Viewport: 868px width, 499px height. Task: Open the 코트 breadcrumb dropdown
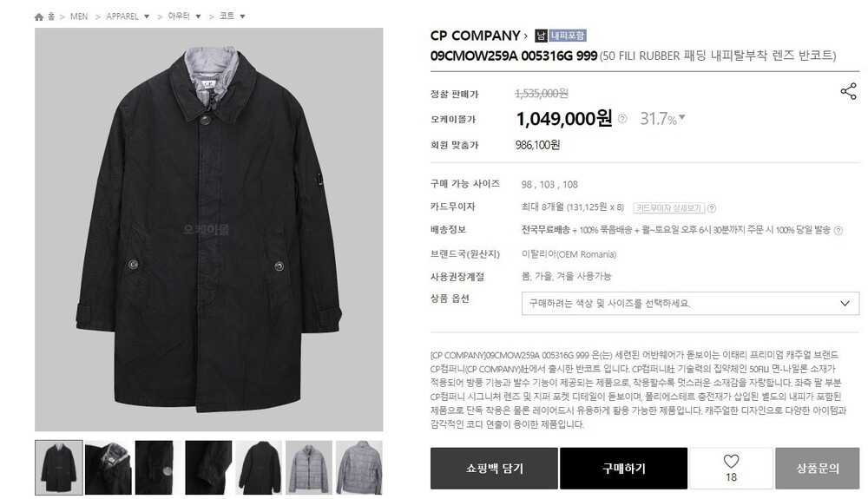click(242, 16)
